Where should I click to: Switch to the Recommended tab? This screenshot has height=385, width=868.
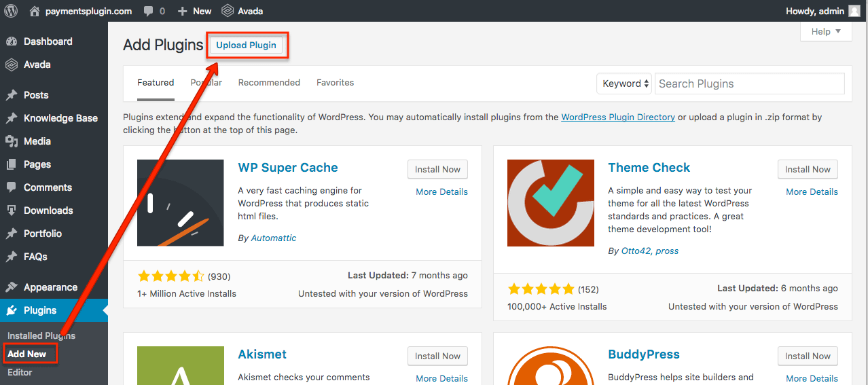[269, 82]
